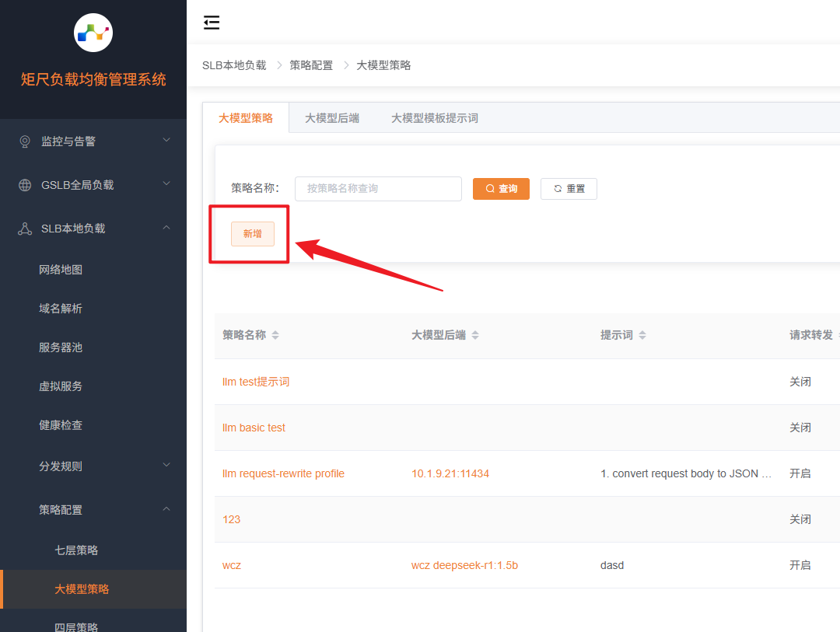Viewport: 840px width, 632px height.
Task: Switch to the 大模型后端 tab
Action: pos(332,118)
